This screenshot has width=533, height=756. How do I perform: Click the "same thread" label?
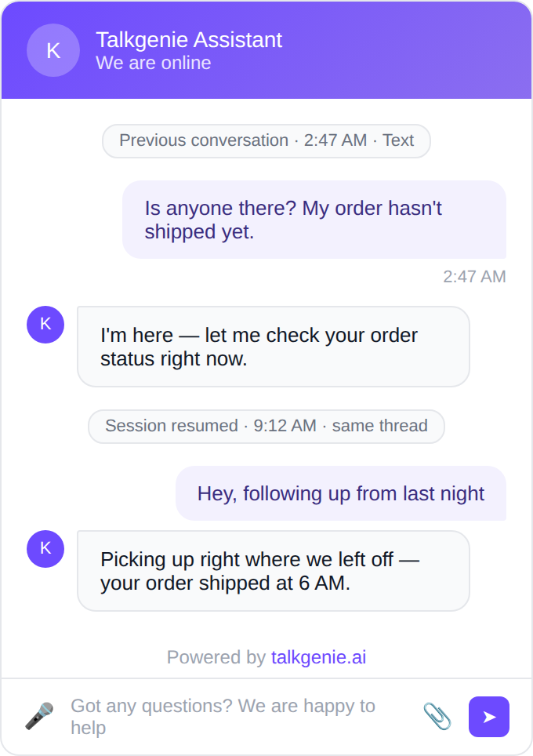[x=379, y=426]
